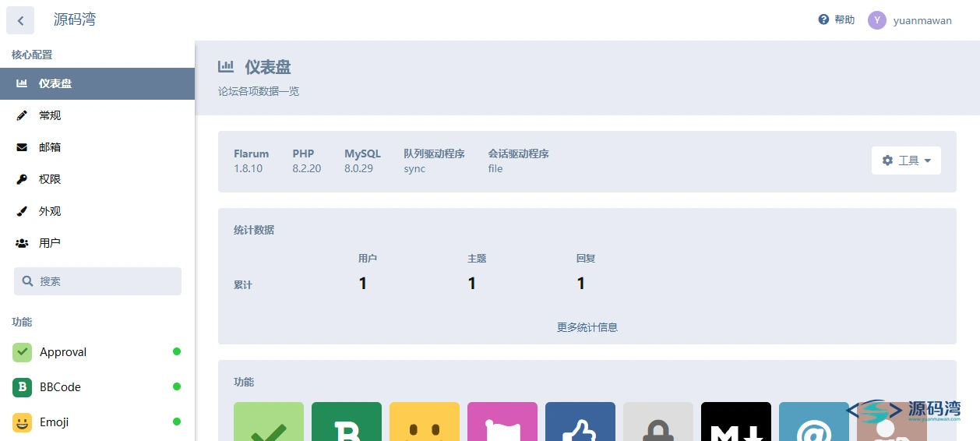Open the Emoji extension in sidebar
Image resolution: width=980 pixels, height=441 pixels.
click(97, 422)
